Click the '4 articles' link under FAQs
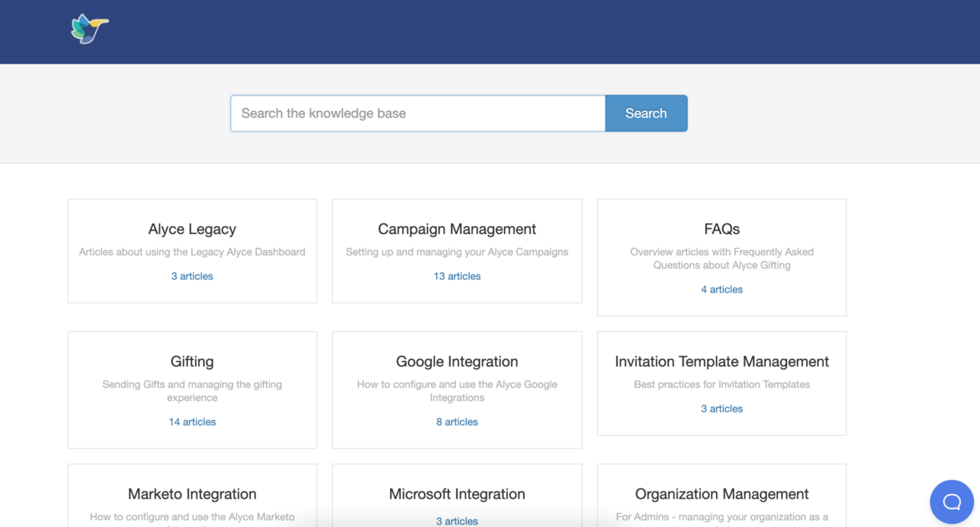This screenshot has height=527, width=980. [722, 289]
